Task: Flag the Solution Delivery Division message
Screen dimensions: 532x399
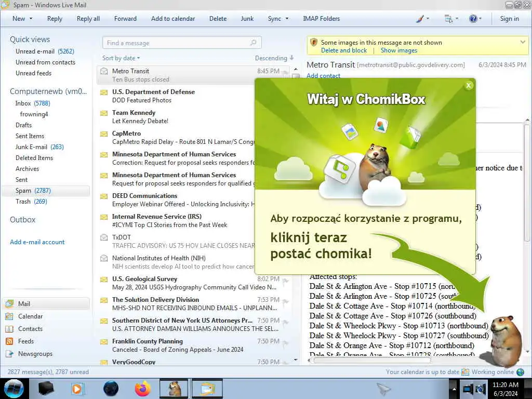Action: point(285,301)
